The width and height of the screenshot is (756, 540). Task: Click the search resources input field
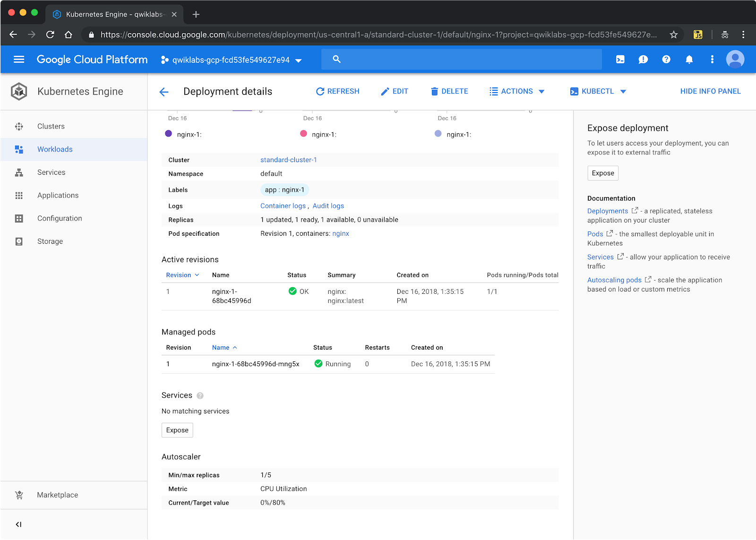[x=462, y=60]
